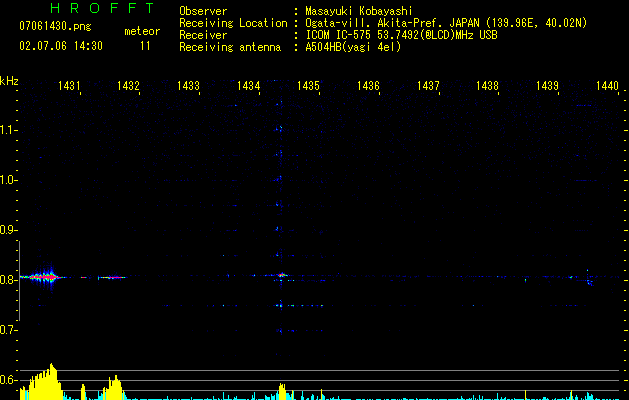629x400 pixels.
Task: Click observer name Masayuki Kobayashi
Action: coord(359,11)
